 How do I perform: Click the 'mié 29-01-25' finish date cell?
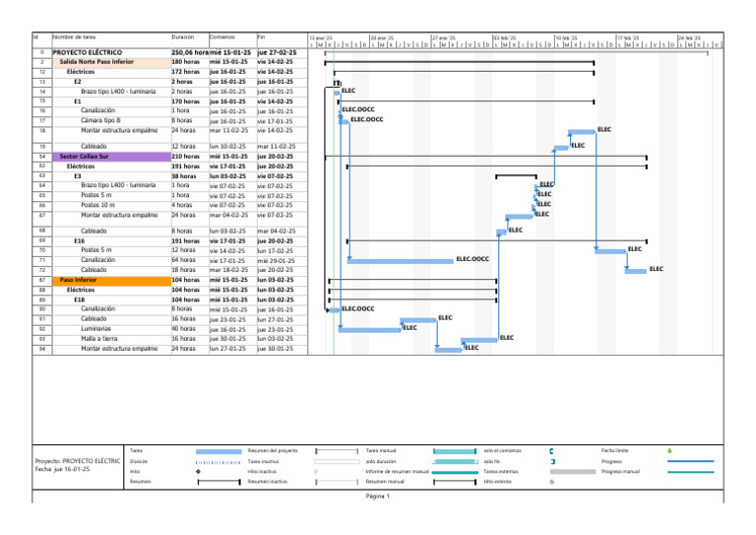pyautogui.click(x=276, y=260)
